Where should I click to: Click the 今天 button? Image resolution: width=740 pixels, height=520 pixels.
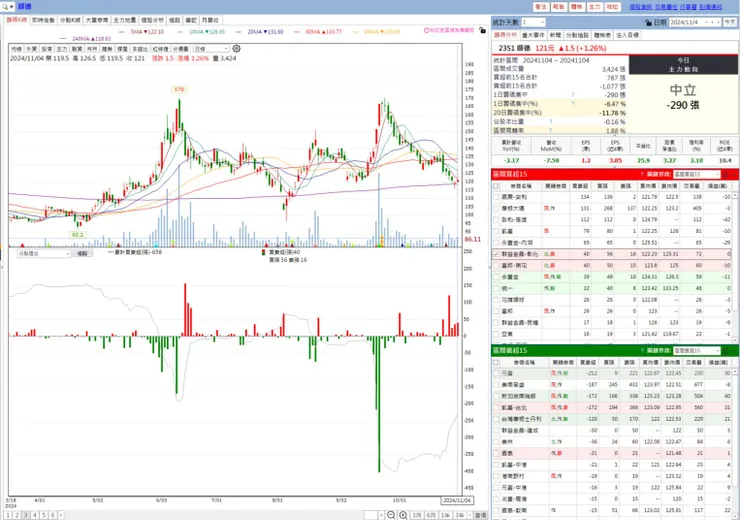tap(730, 22)
